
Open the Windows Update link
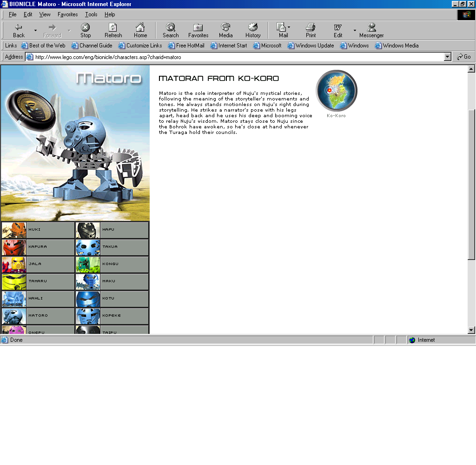pyautogui.click(x=311, y=46)
